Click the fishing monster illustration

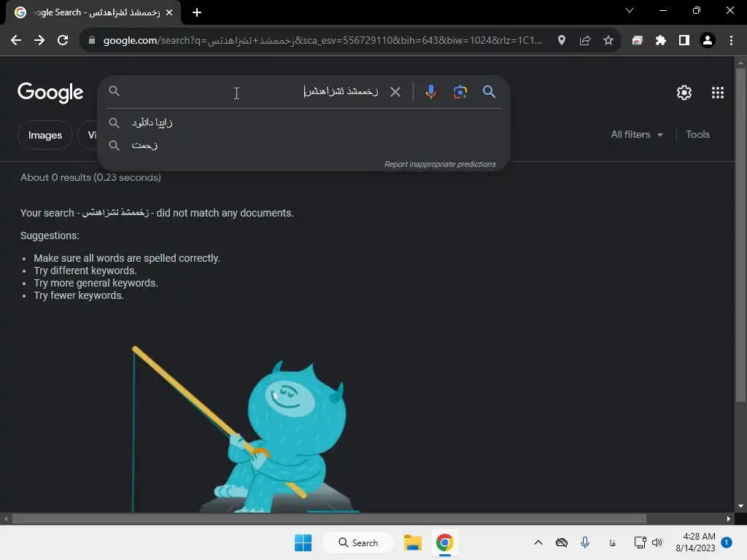[245, 429]
